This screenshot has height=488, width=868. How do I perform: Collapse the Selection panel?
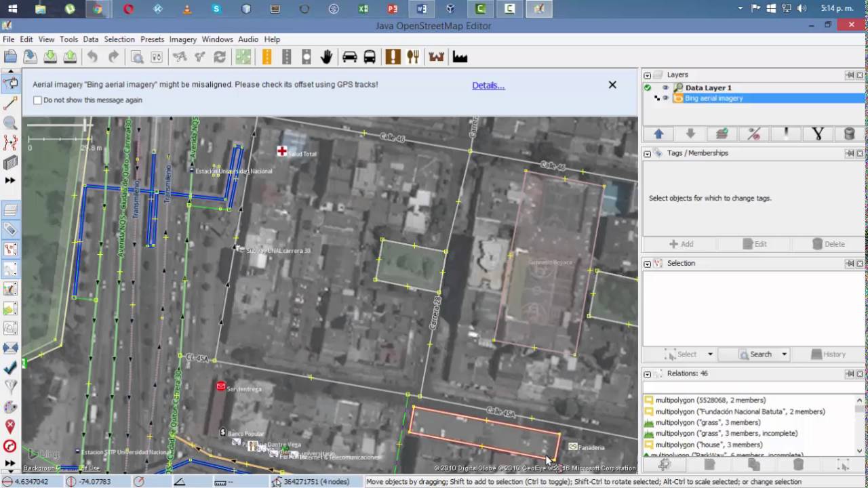648,264
